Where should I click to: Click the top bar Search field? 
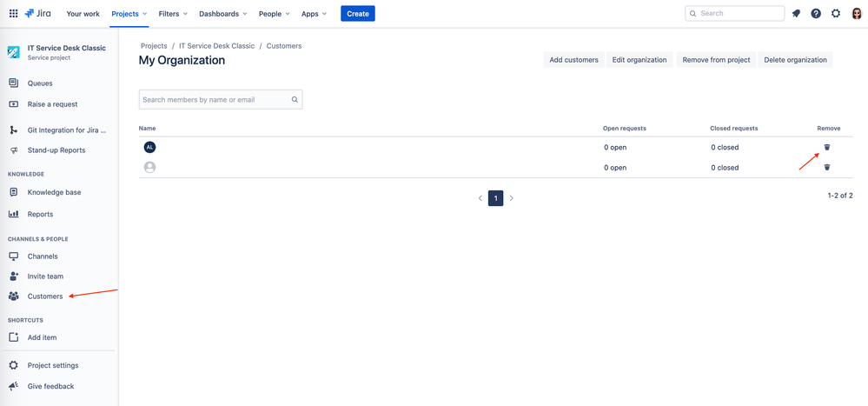pyautogui.click(x=734, y=13)
